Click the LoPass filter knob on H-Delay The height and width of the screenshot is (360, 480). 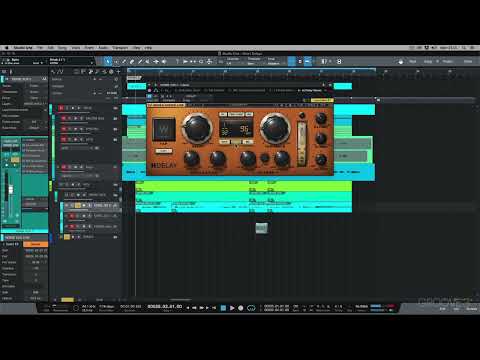282,158
